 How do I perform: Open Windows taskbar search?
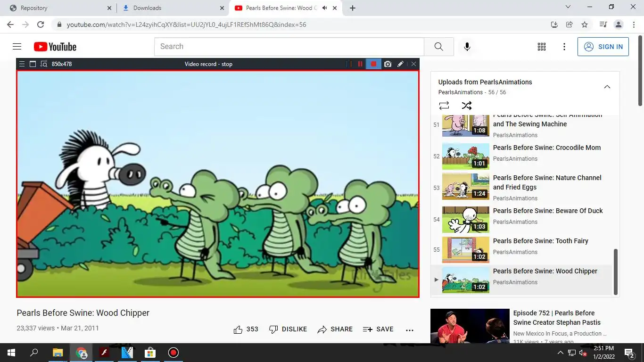coord(34,353)
